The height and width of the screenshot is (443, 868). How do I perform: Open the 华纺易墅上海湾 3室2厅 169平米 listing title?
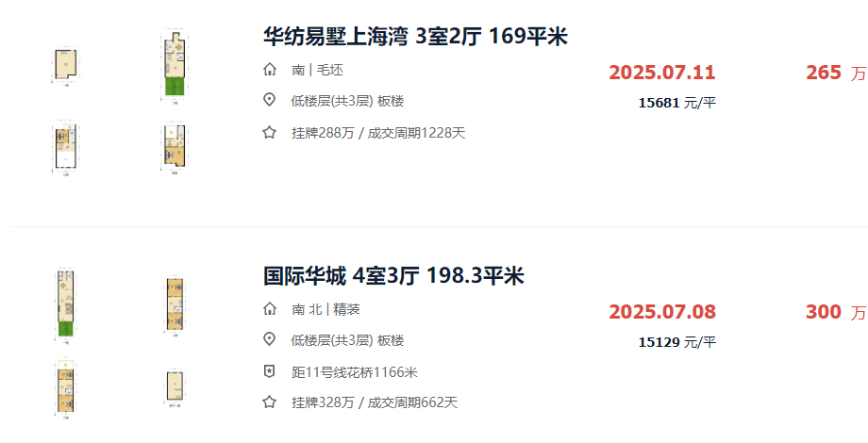[415, 37]
